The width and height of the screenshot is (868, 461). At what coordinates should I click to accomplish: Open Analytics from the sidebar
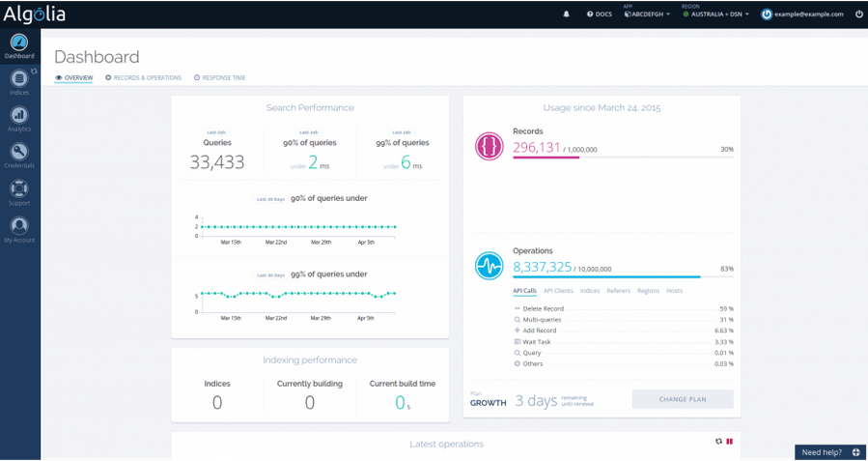[19, 118]
